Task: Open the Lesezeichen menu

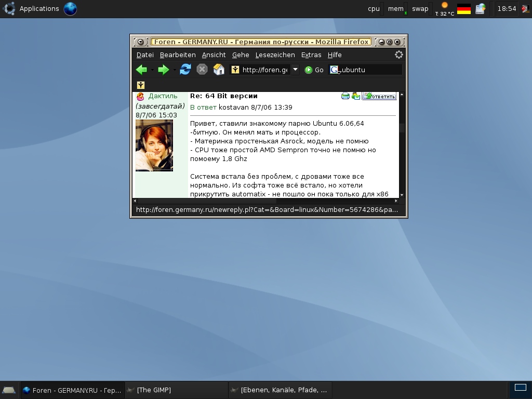Action: click(275, 55)
